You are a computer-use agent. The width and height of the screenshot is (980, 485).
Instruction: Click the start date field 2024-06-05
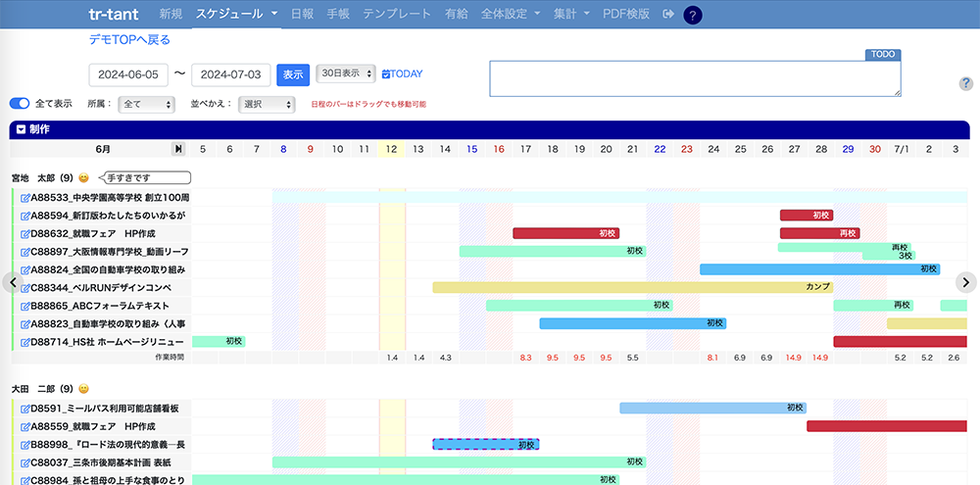[x=128, y=74]
